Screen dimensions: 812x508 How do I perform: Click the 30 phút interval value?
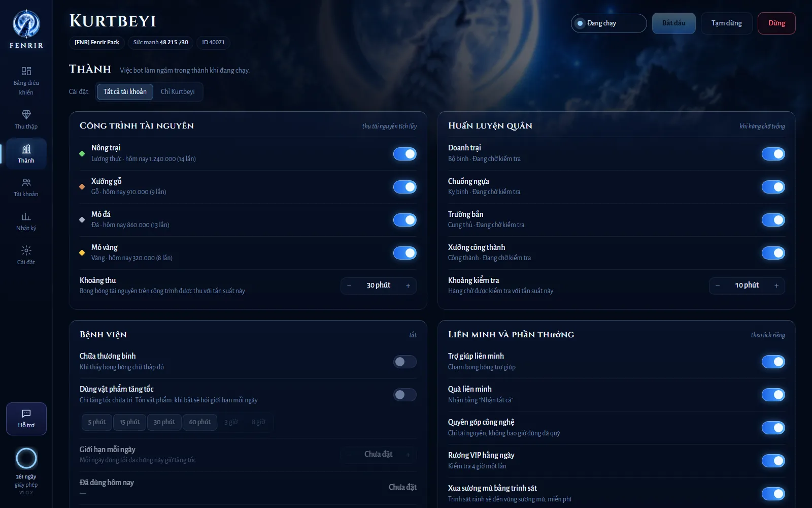point(379,285)
